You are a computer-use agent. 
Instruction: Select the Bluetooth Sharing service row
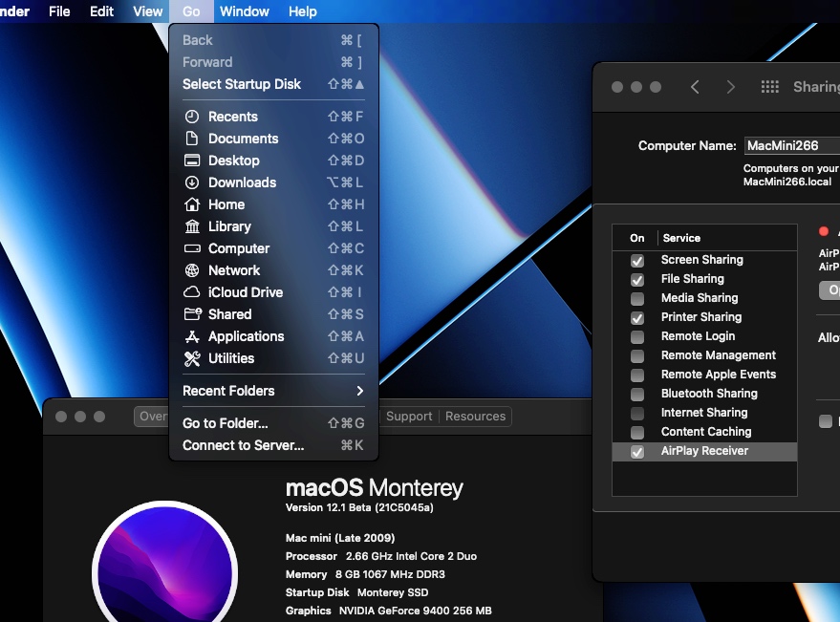coord(704,394)
